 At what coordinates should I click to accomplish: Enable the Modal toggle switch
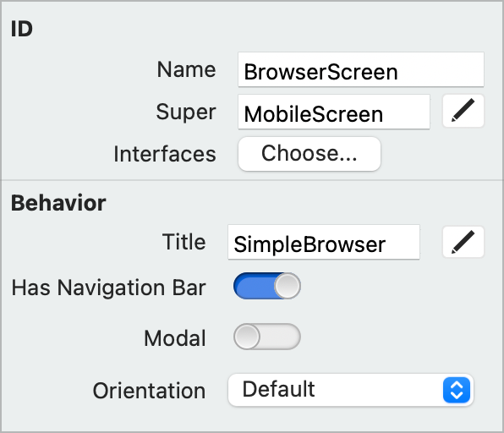(267, 337)
